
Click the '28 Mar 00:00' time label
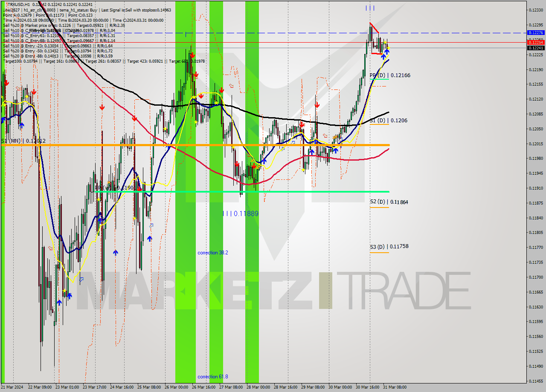coord(258,387)
